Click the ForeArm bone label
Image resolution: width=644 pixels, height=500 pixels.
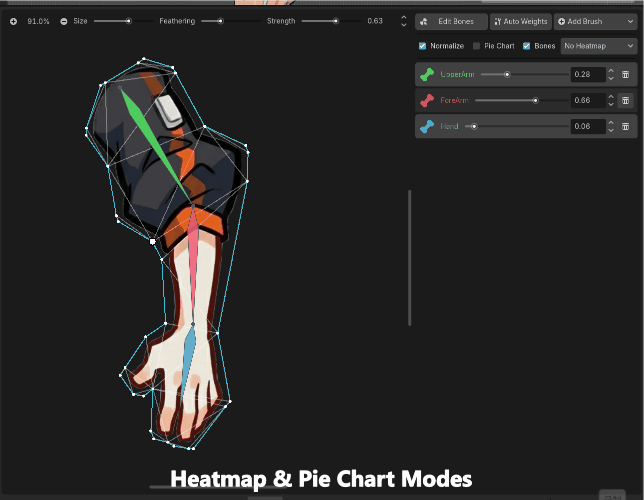coord(454,100)
